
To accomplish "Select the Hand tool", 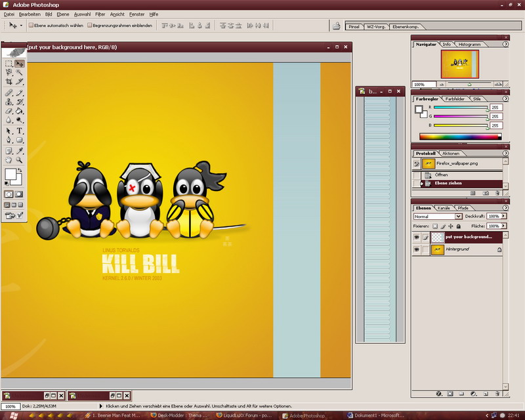I will (9, 160).
